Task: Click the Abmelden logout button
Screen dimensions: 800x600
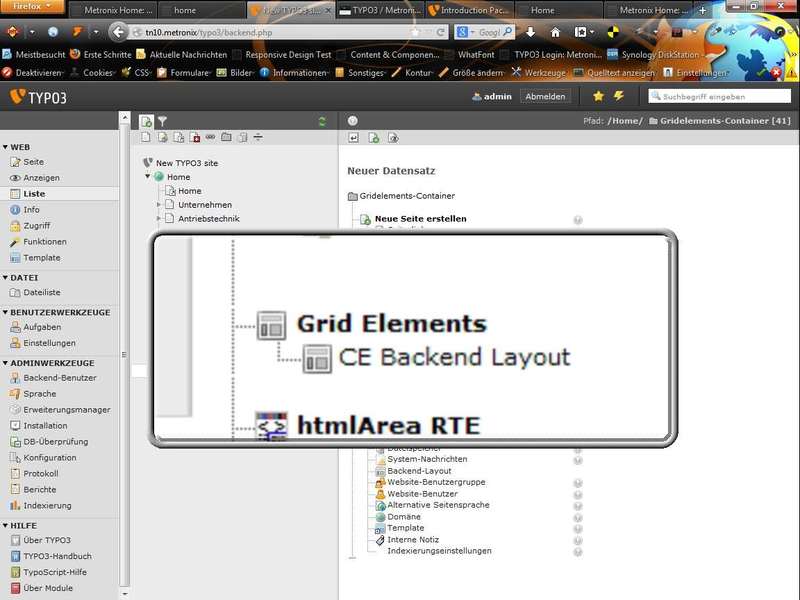Action: coord(545,96)
